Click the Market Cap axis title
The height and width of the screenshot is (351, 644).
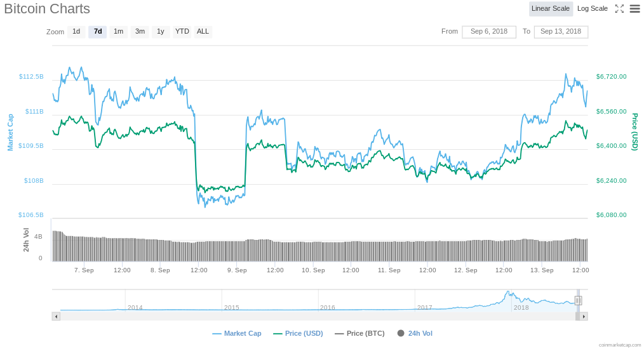pos(10,132)
